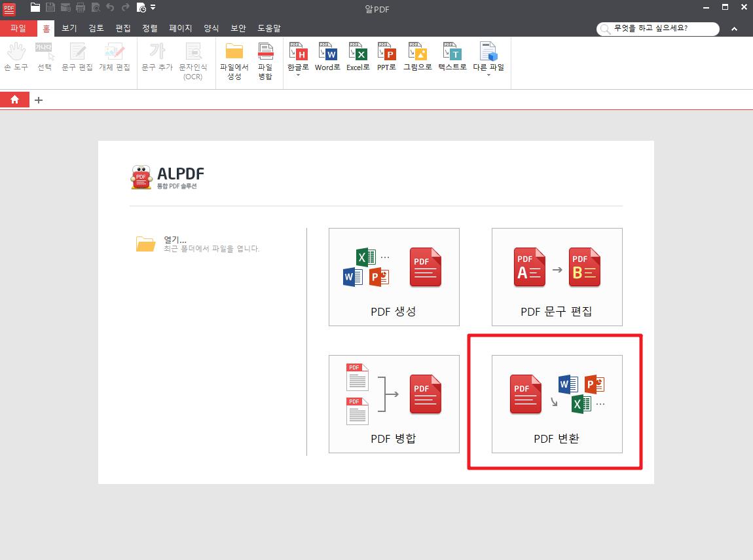Open the PDF 변환 card

(557, 404)
